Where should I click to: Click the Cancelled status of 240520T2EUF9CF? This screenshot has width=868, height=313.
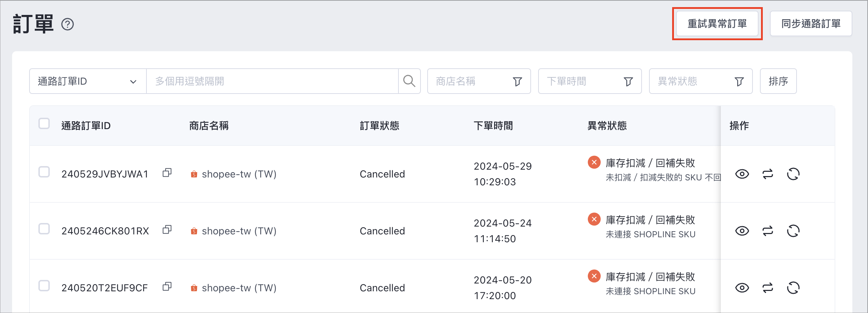[x=382, y=288]
